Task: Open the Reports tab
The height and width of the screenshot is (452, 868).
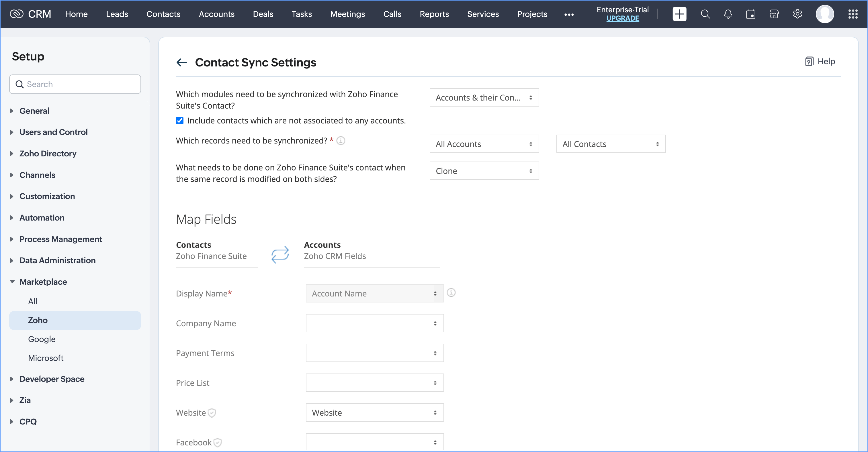Action: [434, 14]
